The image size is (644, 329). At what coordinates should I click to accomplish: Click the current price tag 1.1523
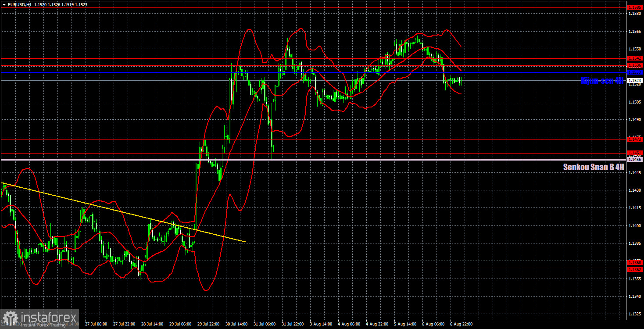635,80
